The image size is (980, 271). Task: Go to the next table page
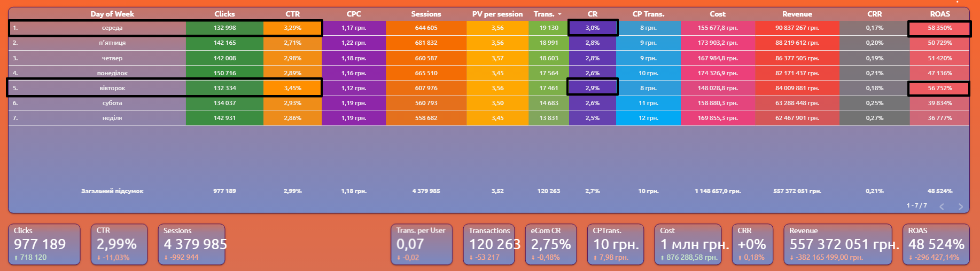click(960, 206)
